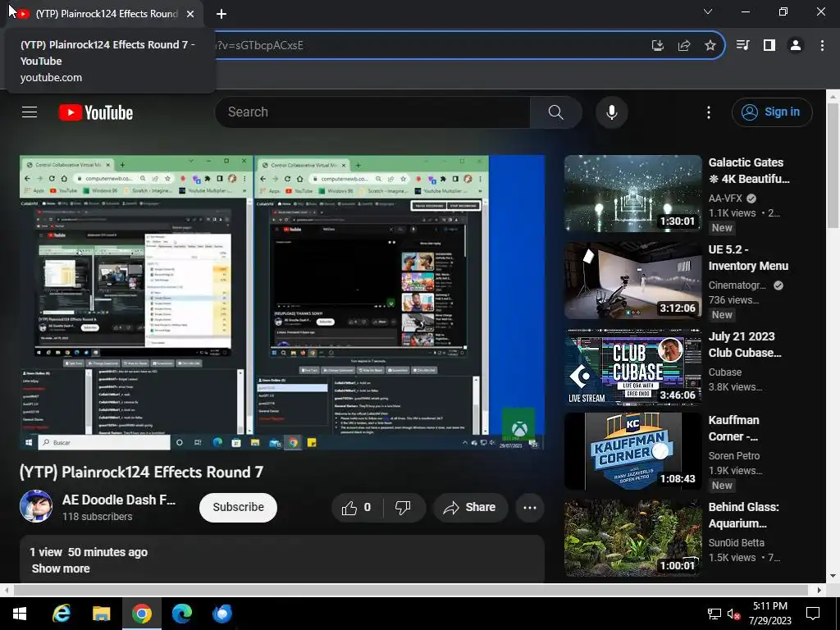Open UE 5.2 Inventory Menu thumbnail
The height and width of the screenshot is (630, 840).
point(632,281)
